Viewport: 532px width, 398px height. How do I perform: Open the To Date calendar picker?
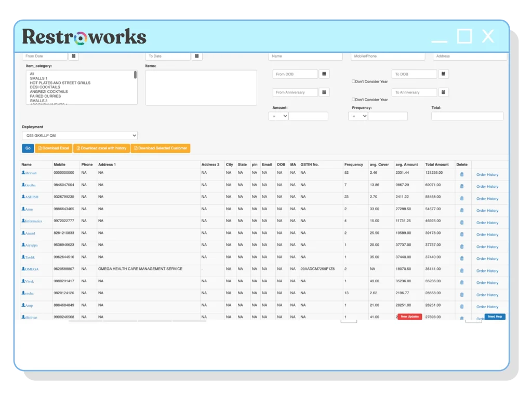tap(196, 56)
